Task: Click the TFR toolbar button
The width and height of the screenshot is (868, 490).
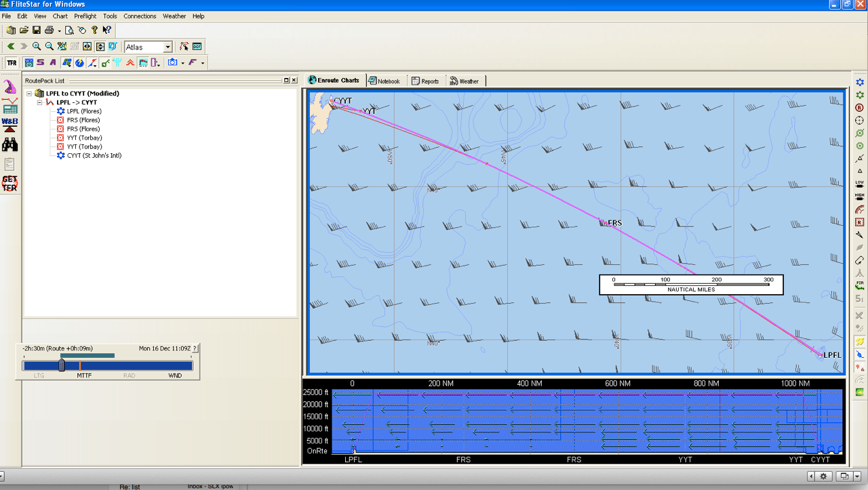Action: pyautogui.click(x=12, y=63)
